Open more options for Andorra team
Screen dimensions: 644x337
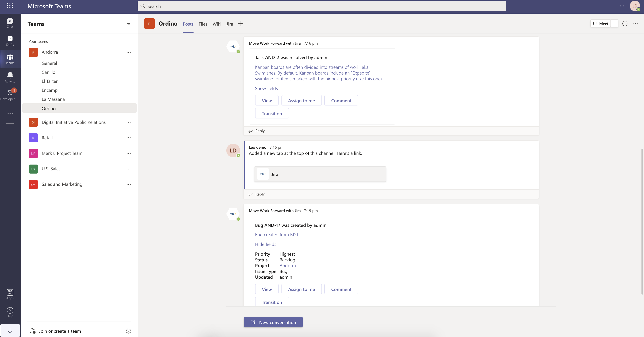(128, 52)
